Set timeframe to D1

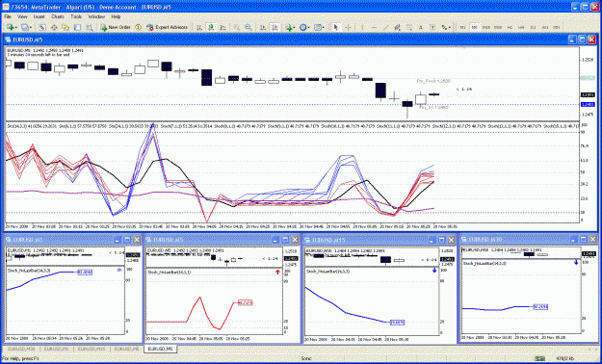(534, 27)
